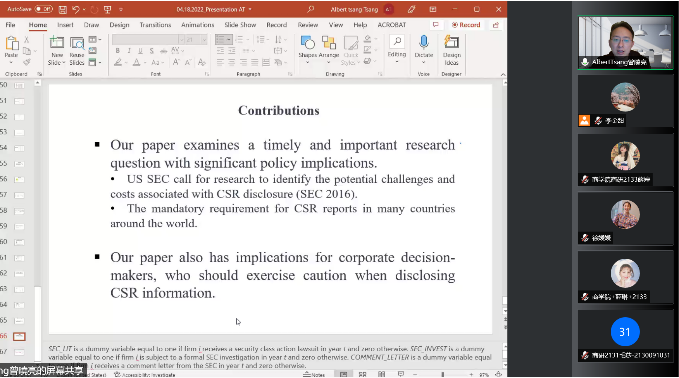Viewport: 679px width, 378px height.
Task: Switch to the Transitions tab
Action: [155, 25]
